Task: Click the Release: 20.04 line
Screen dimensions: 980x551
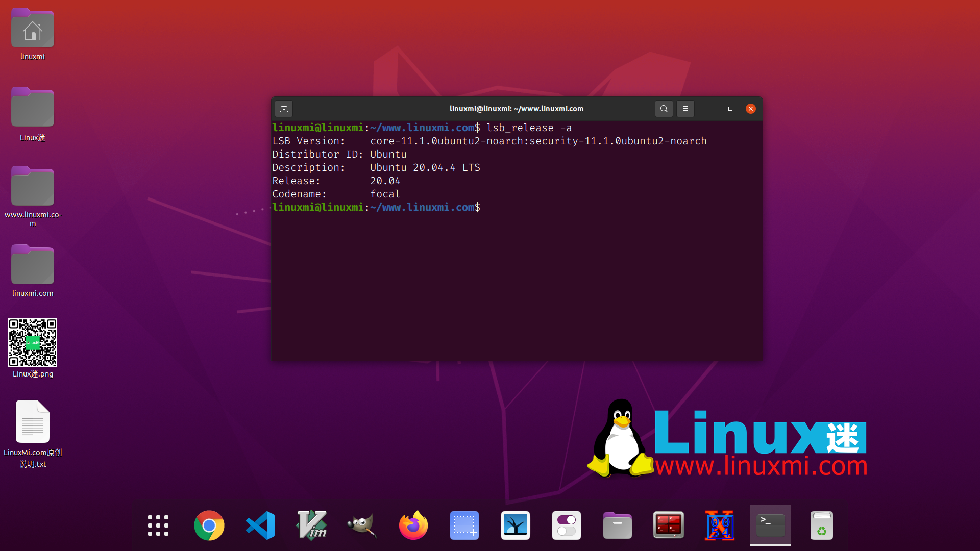Action: 336,181
